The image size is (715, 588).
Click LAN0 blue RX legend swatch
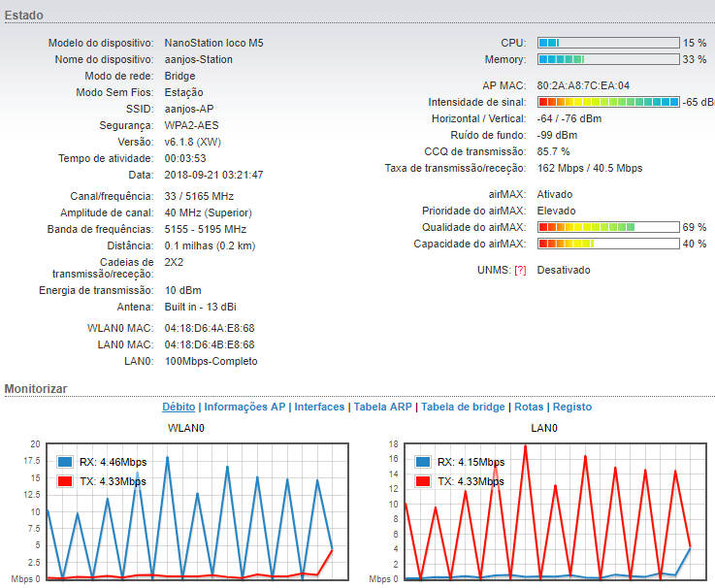coord(423,462)
